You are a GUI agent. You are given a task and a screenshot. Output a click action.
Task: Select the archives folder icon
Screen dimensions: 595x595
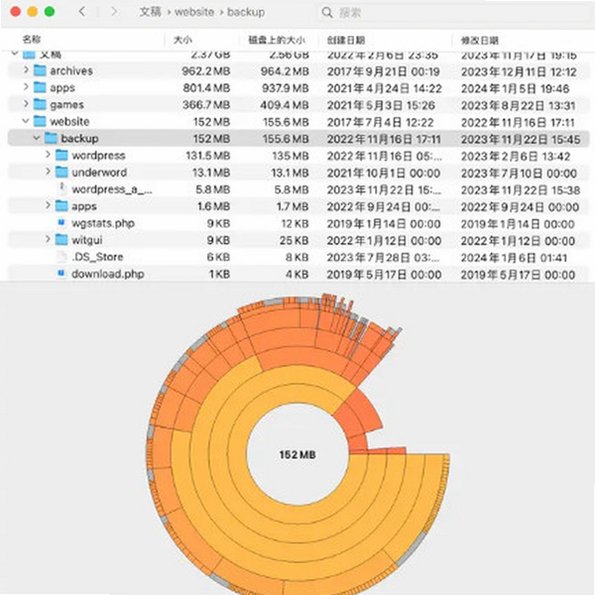point(39,71)
